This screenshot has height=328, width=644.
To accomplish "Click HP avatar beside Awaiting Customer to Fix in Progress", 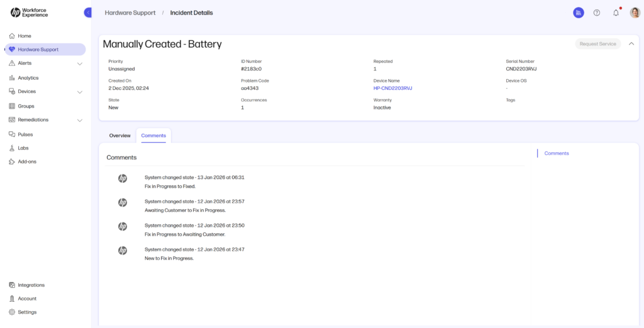I will (123, 202).
